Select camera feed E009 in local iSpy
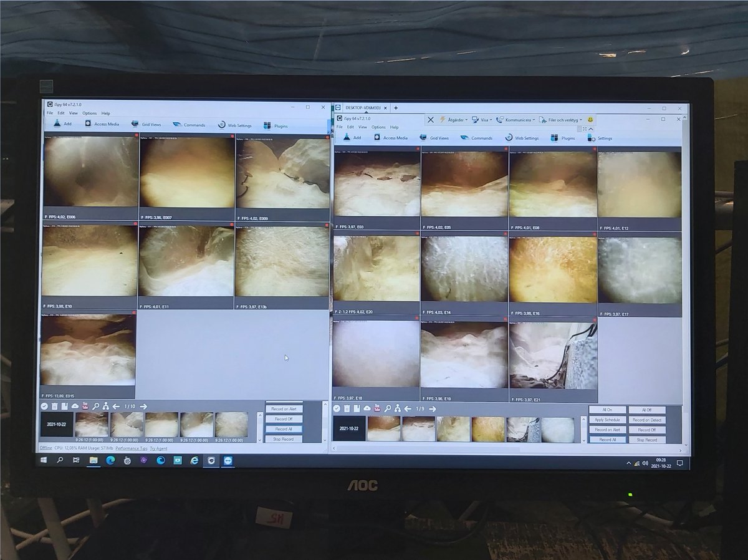The width and height of the screenshot is (748, 560). point(283,176)
